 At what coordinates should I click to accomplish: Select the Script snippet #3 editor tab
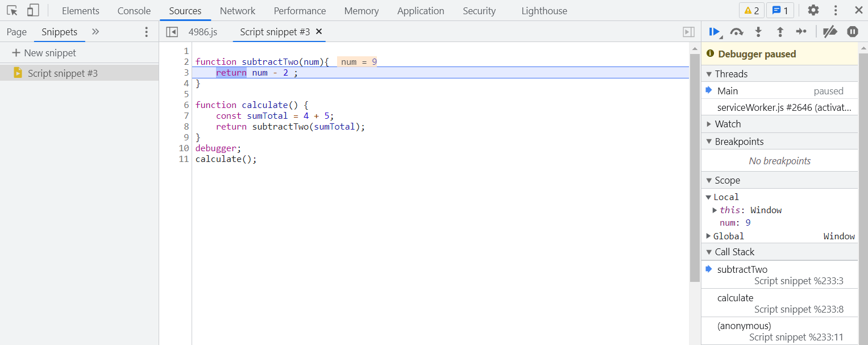(275, 32)
